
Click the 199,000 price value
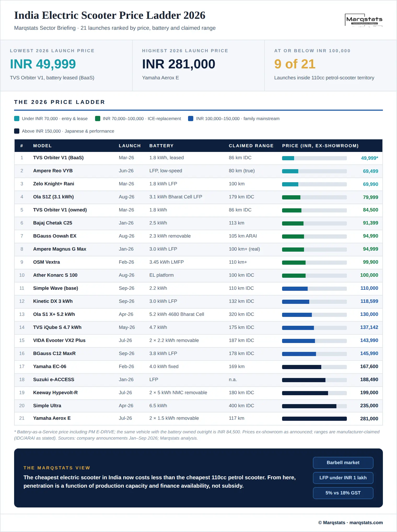point(369,393)
